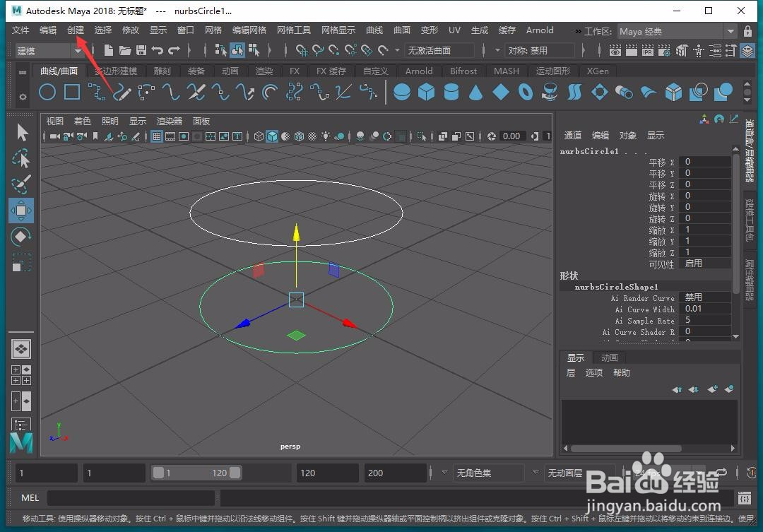Toggle the auto keyframe button
The image size is (763, 532).
(x=752, y=472)
